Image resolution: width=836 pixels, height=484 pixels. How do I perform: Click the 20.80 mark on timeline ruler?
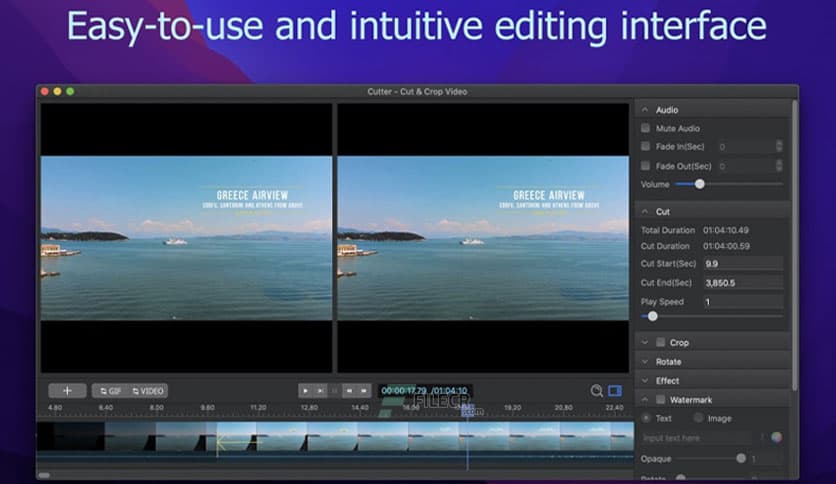click(x=564, y=407)
